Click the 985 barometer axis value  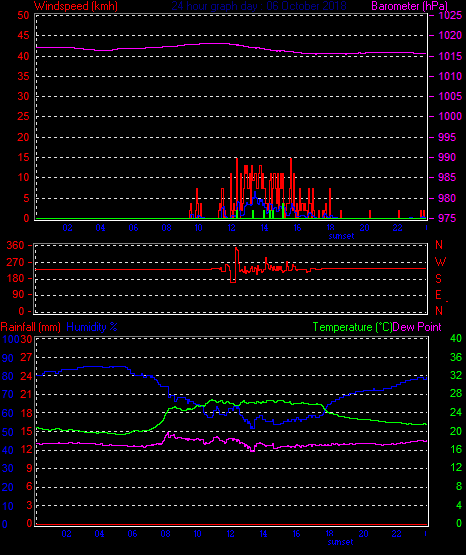[x=447, y=177]
